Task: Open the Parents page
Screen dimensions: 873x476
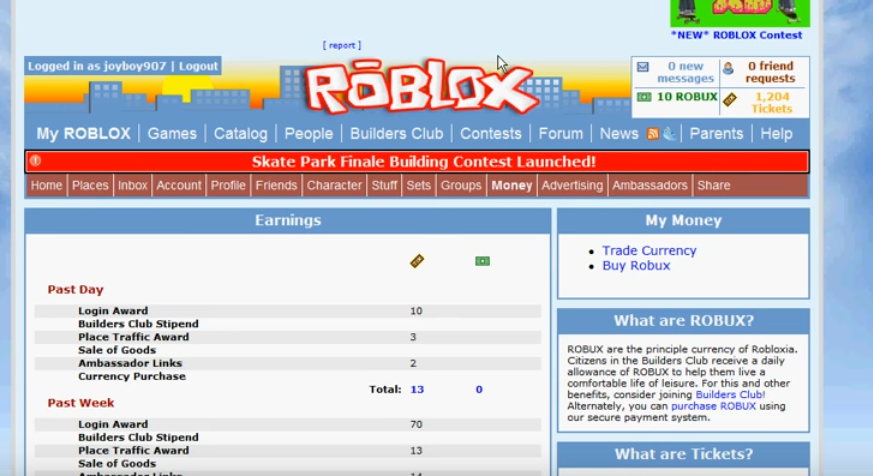Action: [716, 134]
